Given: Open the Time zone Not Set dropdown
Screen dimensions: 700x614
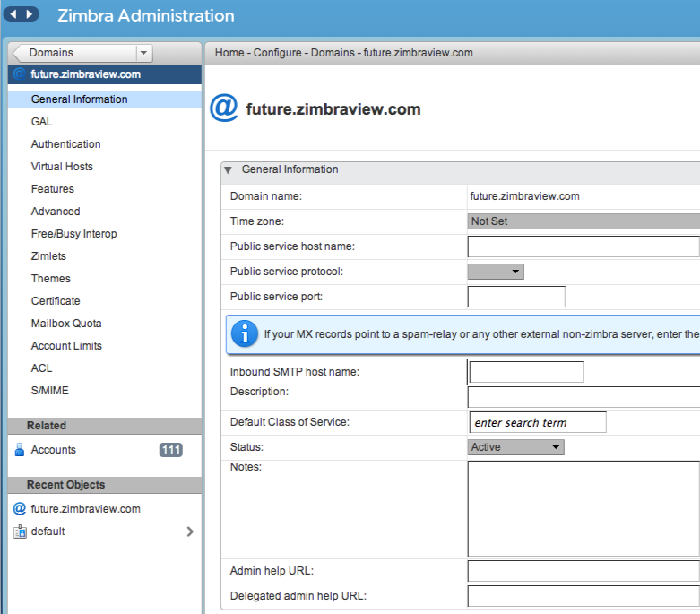Looking at the screenshot, I should click(x=583, y=221).
